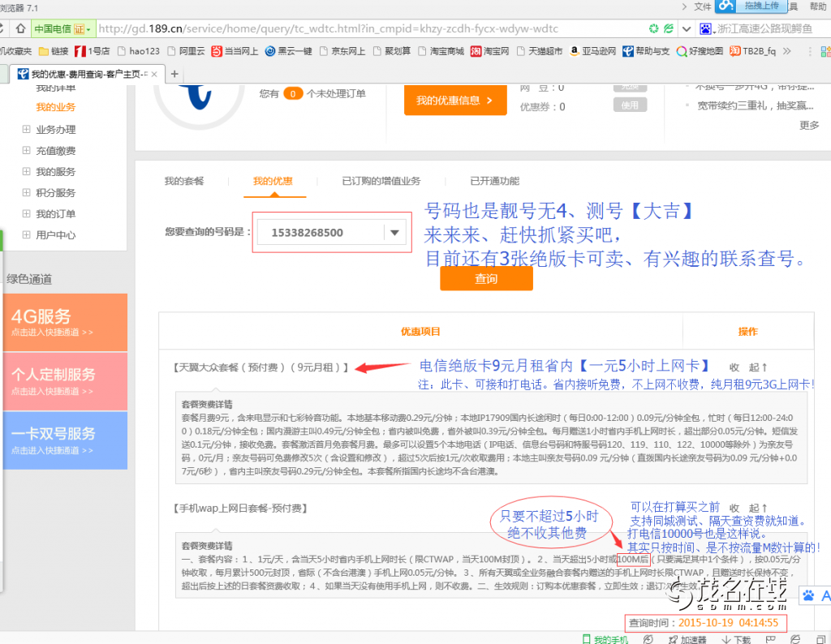Open the 4G服务 quick channel
Viewport: 831px width, 644px height.
(65, 323)
